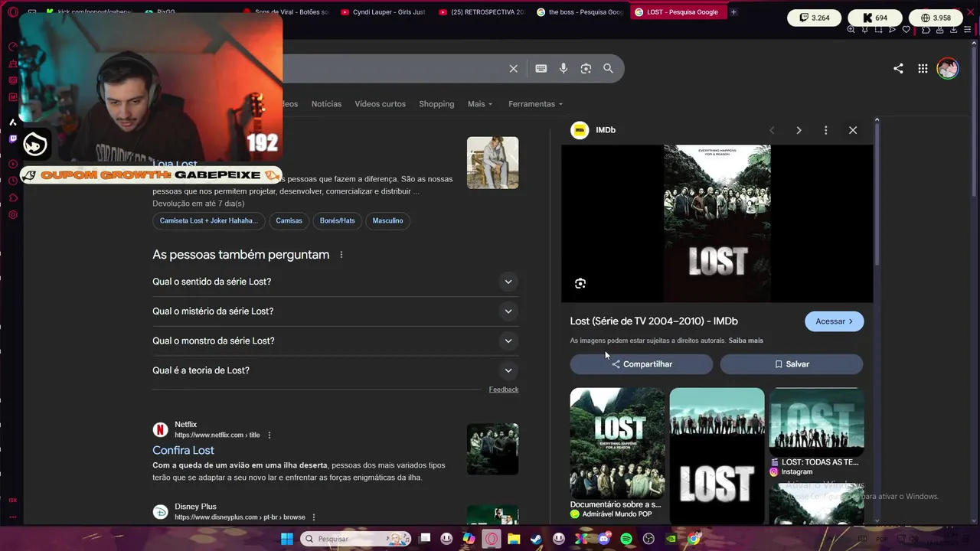Image resolution: width=980 pixels, height=551 pixels.
Task: Click the Salvar button
Action: (791, 364)
